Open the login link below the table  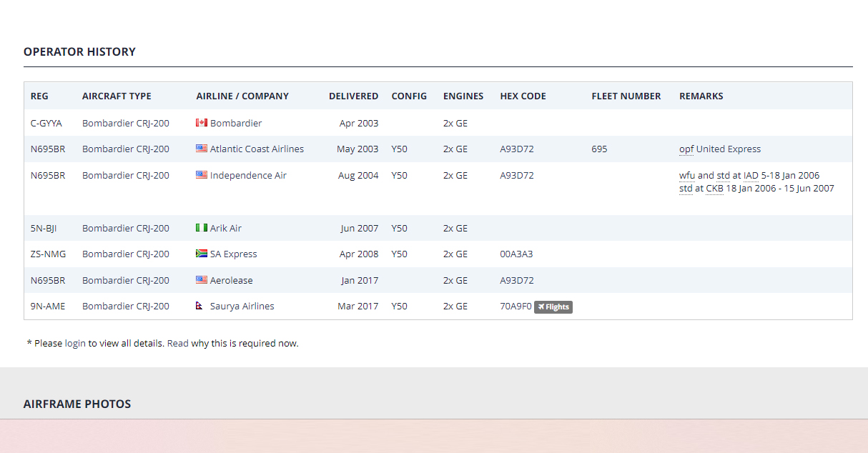pos(75,344)
